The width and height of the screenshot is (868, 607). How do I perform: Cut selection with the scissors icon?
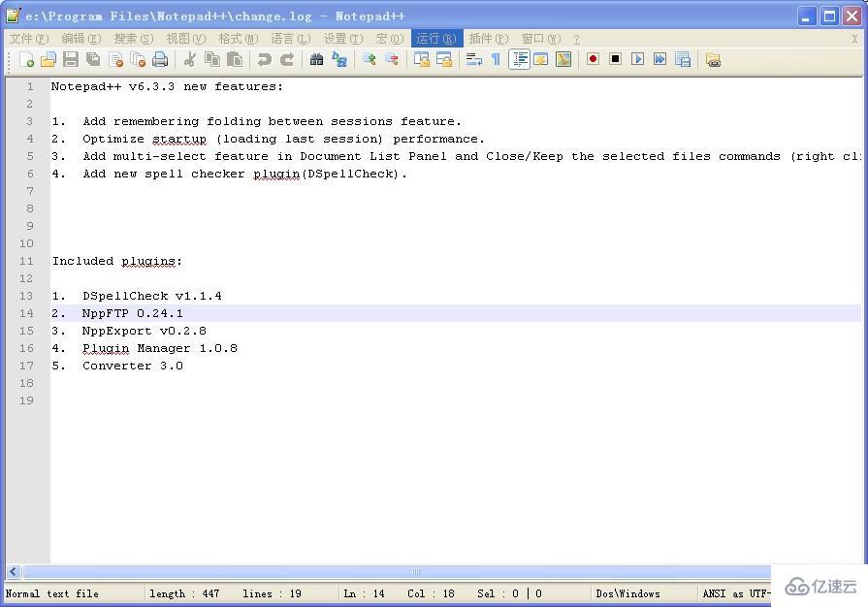[x=190, y=60]
